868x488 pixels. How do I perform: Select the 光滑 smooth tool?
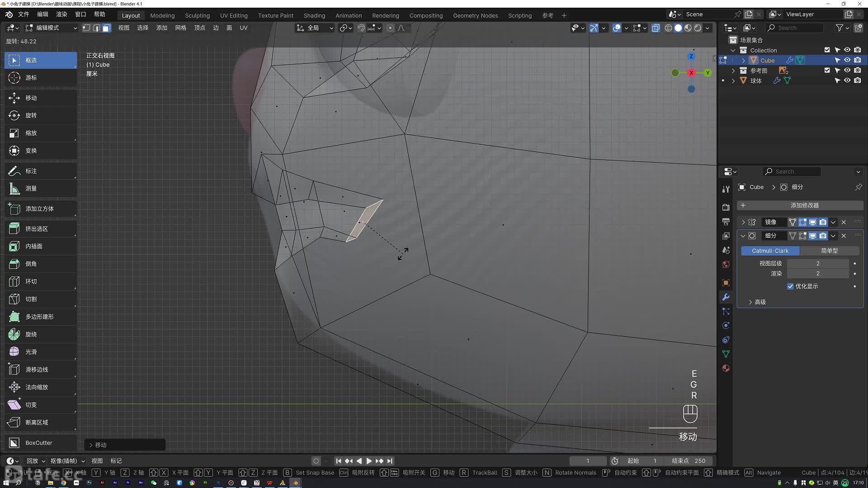click(x=41, y=352)
